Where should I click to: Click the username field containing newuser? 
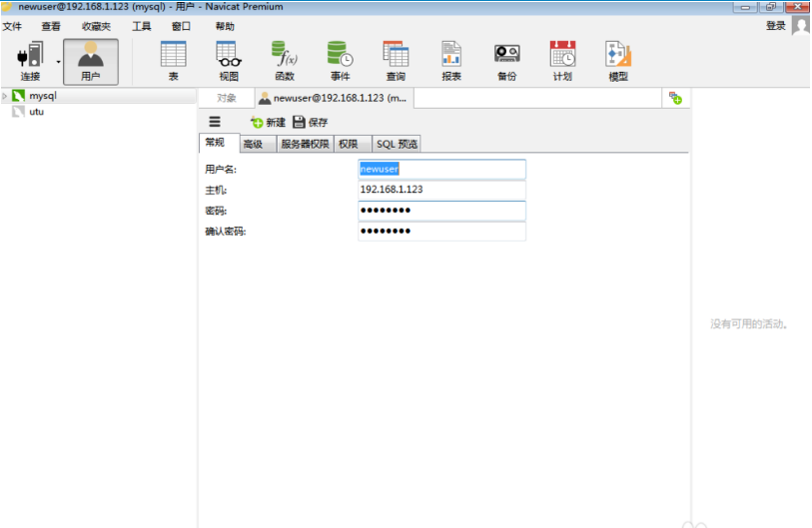tap(441, 170)
